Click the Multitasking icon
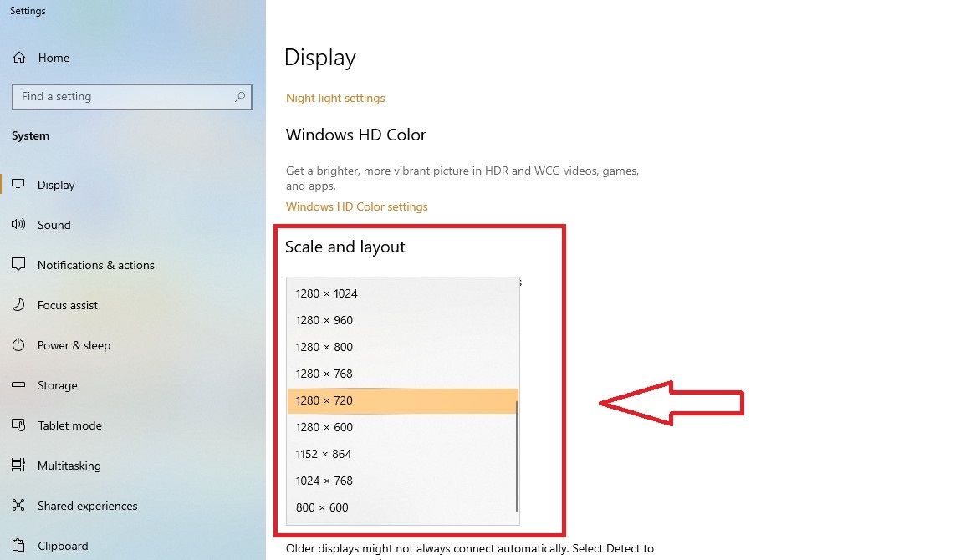The height and width of the screenshot is (560, 965). coord(18,466)
